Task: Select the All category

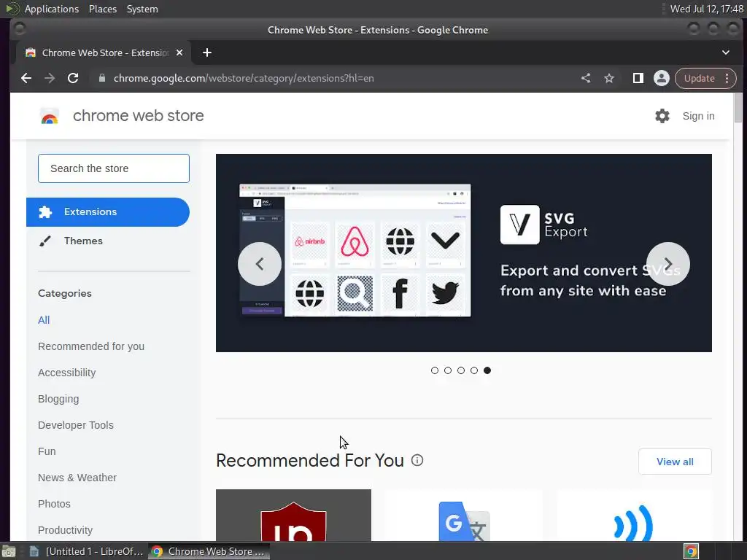Action: (x=44, y=320)
